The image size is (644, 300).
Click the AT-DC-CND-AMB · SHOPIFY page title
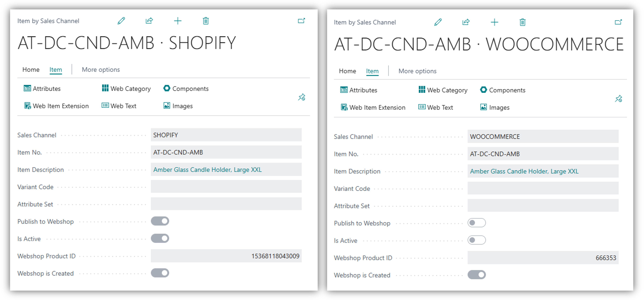(x=127, y=43)
